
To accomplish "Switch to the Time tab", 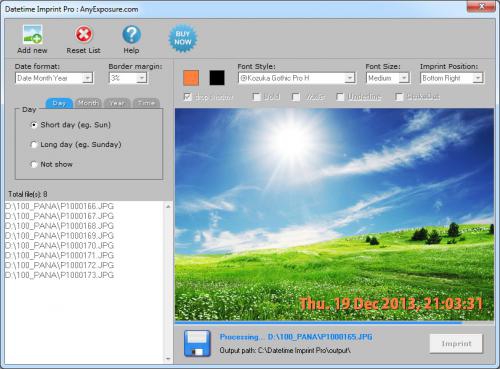I will tap(146, 103).
